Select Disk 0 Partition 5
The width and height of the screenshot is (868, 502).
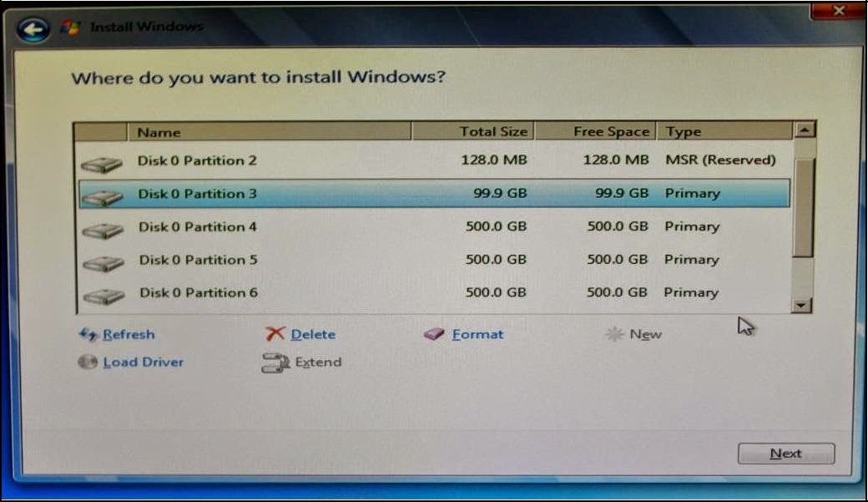[433, 260]
